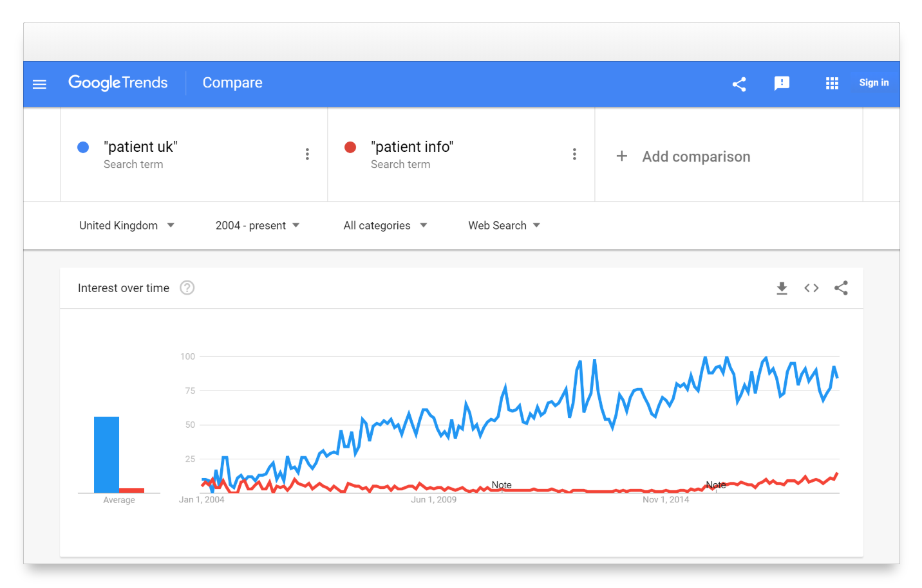Open the send feedback icon
The height and width of the screenshot is (588, 922).
point(782,84)
